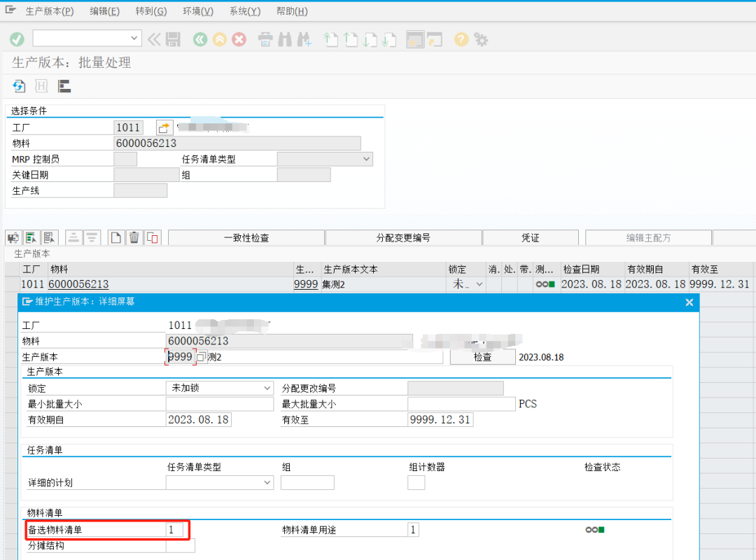This screenshot has height=560, width=756.
Task: Click the 编辑主配方 button
Action: tap(648, 238)
